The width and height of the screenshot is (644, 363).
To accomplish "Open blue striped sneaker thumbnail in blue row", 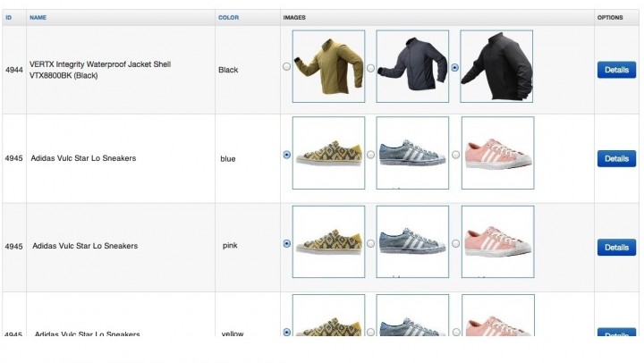I will (x=412, y=153).
